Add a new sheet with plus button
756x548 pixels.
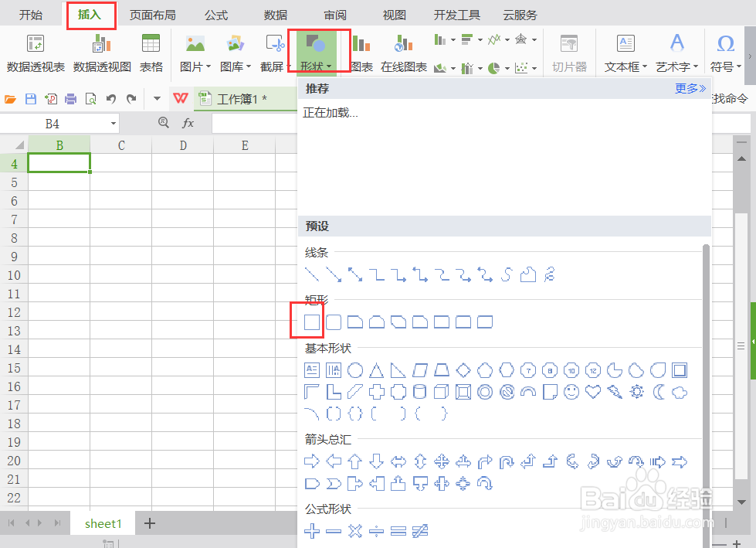pyautogui.click(x=150, y=523)
